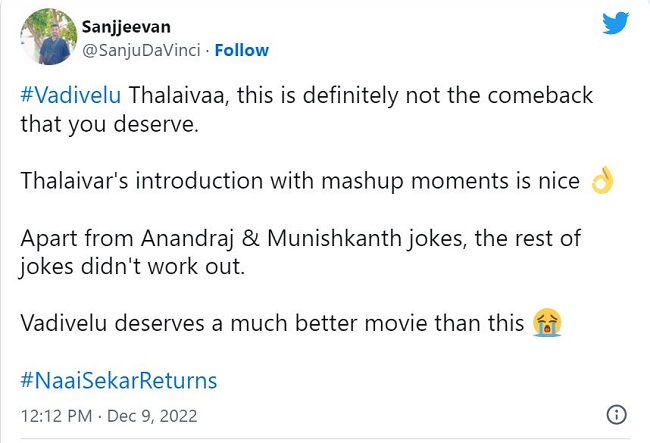
Task: Open the #Vadivelu hashtag
Action: (66, 97)
